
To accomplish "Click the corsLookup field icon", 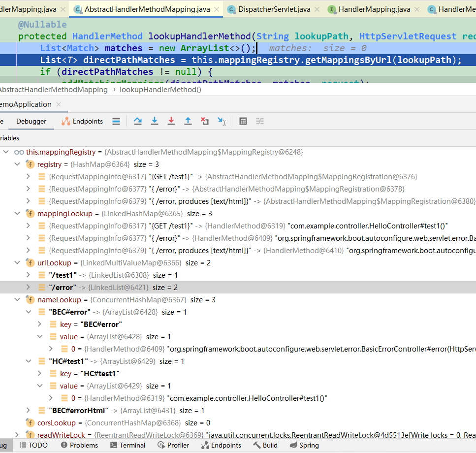I will [x=30, y=422].
